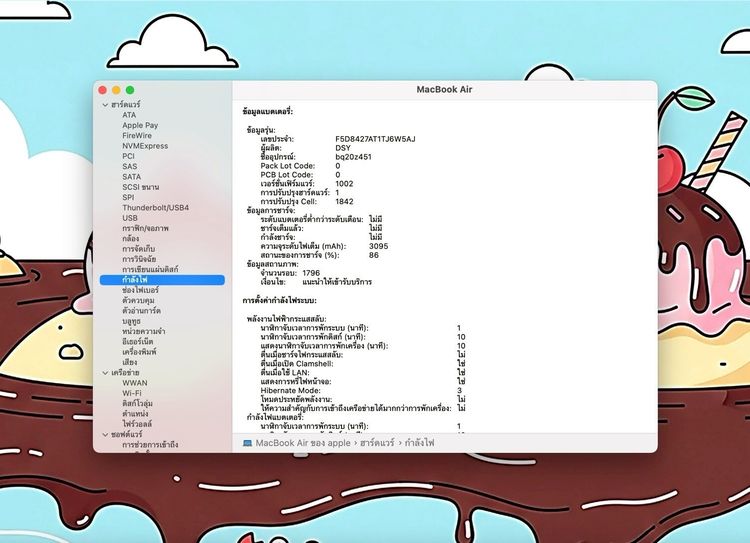This screenshot has width=750, height=543.
Task: Click the green zoom window button
Action: tap(130, 90)
